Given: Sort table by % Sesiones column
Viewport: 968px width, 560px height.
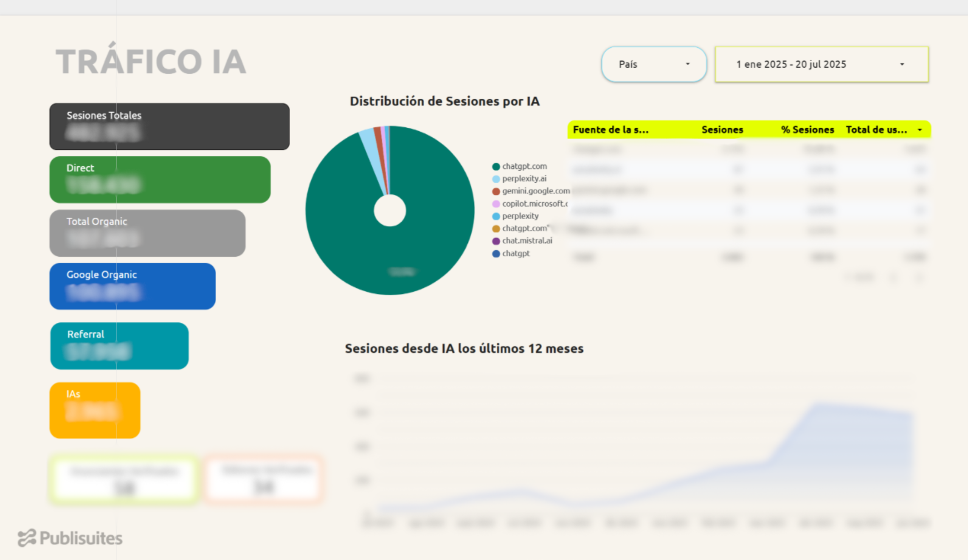Looking at the screenshot, I should [x=807, y=130].
